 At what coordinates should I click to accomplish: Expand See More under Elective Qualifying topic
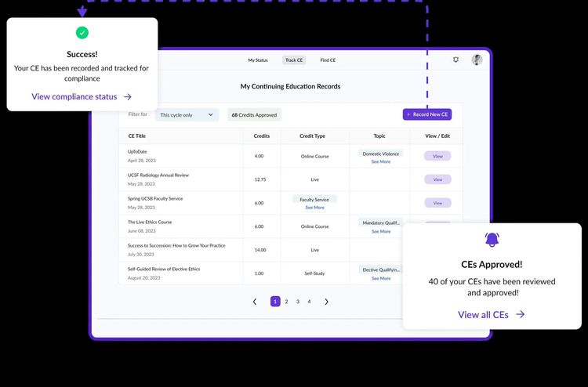click(x=381, y=278)
